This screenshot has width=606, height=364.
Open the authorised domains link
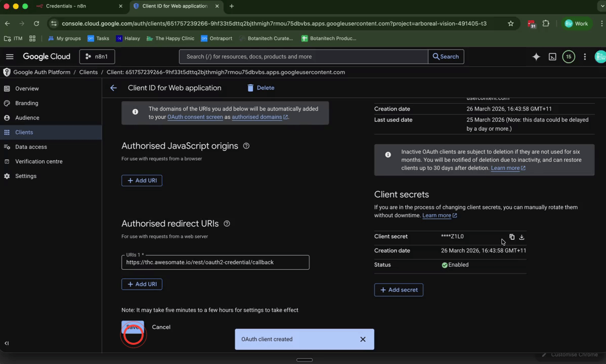pos(259,117)
